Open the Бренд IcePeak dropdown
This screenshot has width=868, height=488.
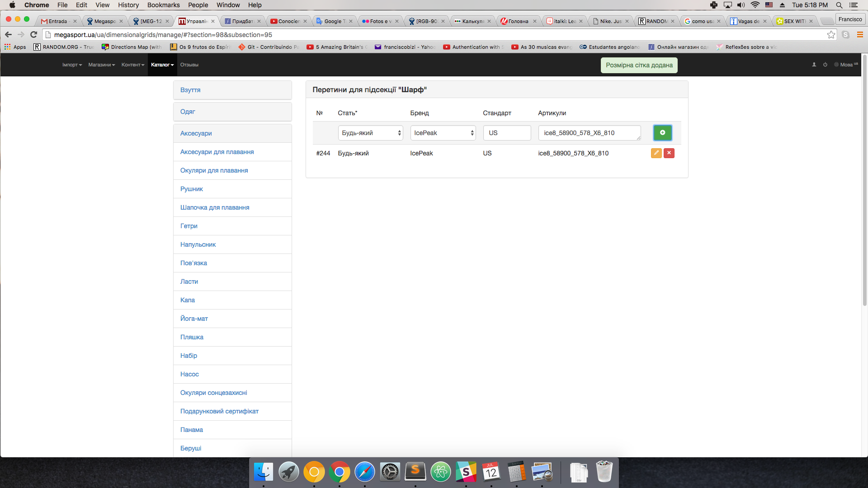tap(443, 133)
